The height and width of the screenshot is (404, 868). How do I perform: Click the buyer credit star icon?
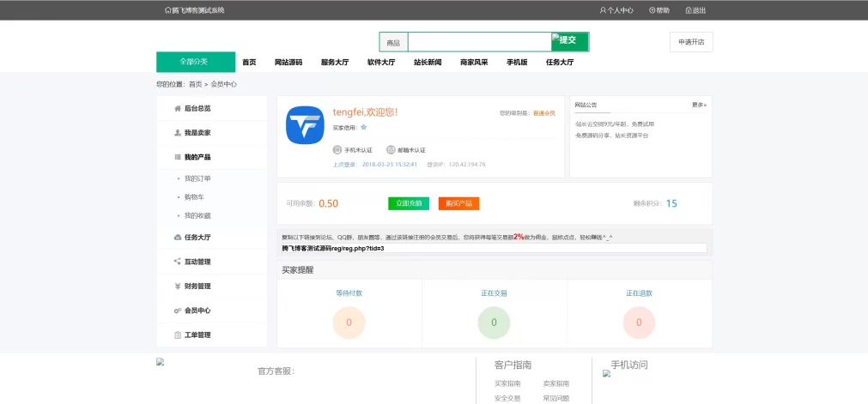coord(364,127)
